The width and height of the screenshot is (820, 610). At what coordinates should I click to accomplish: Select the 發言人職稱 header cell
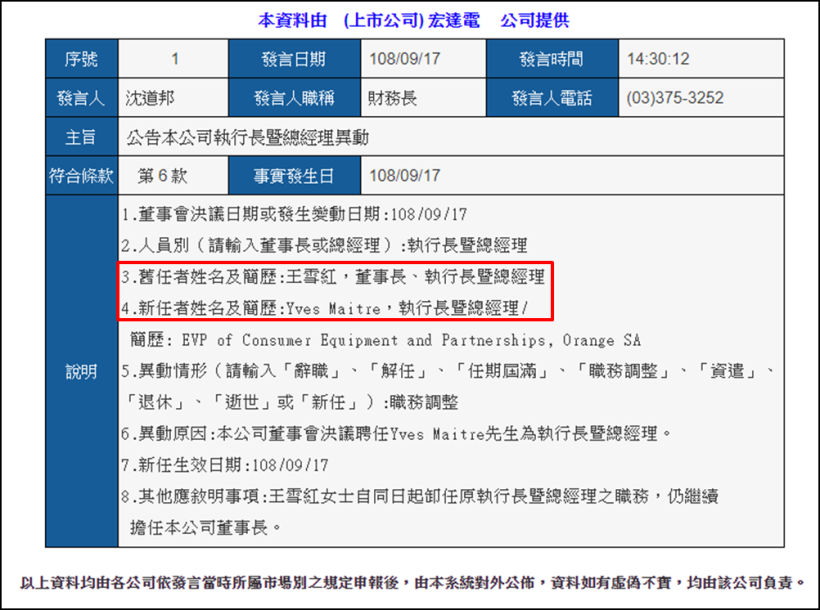click(x=294, y=97)
